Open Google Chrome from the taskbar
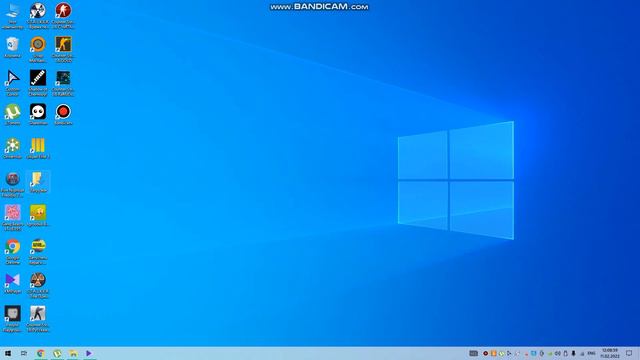The height and width of the screenshot is (360, 640). (40, 353)
